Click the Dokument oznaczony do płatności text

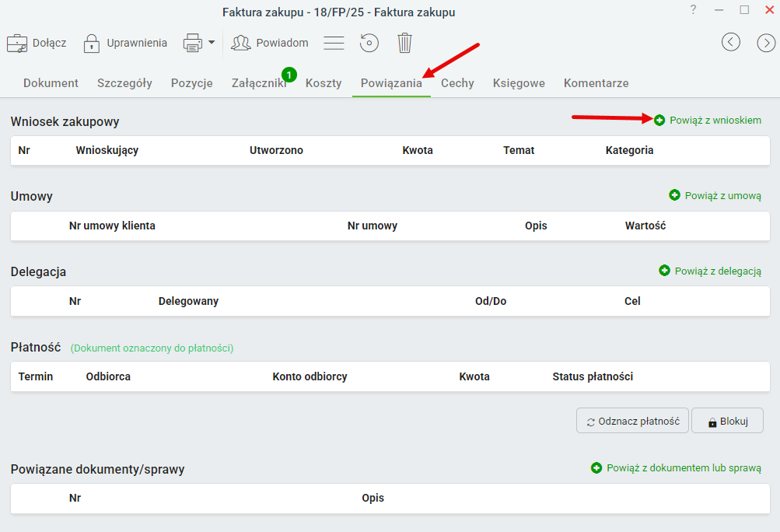(152, 348)
